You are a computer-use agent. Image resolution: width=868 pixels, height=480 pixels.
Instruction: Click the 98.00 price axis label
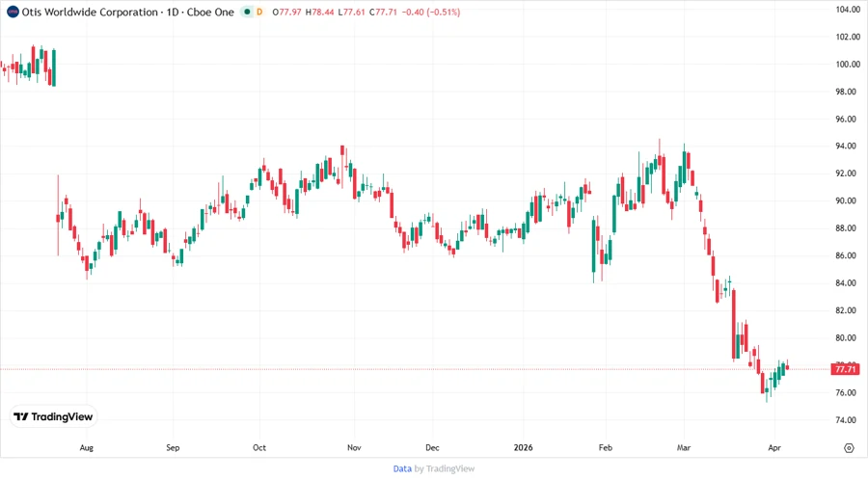tap(848, 92)
